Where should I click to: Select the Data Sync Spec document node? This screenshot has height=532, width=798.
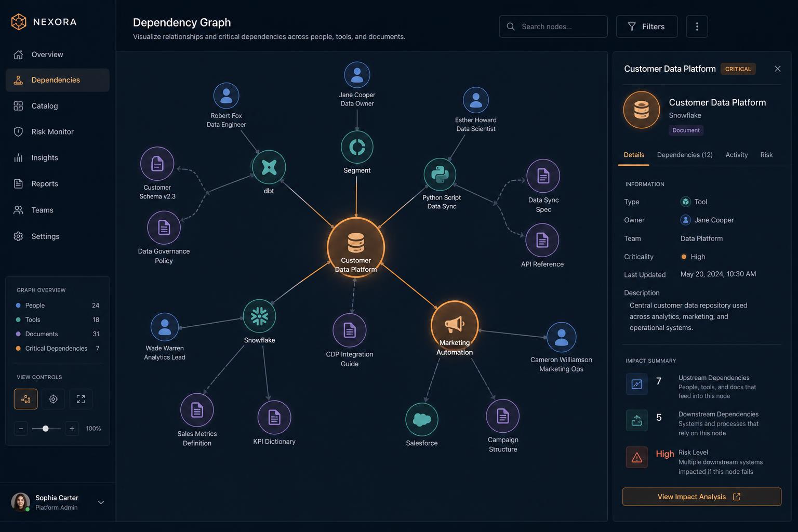(543, 176)
